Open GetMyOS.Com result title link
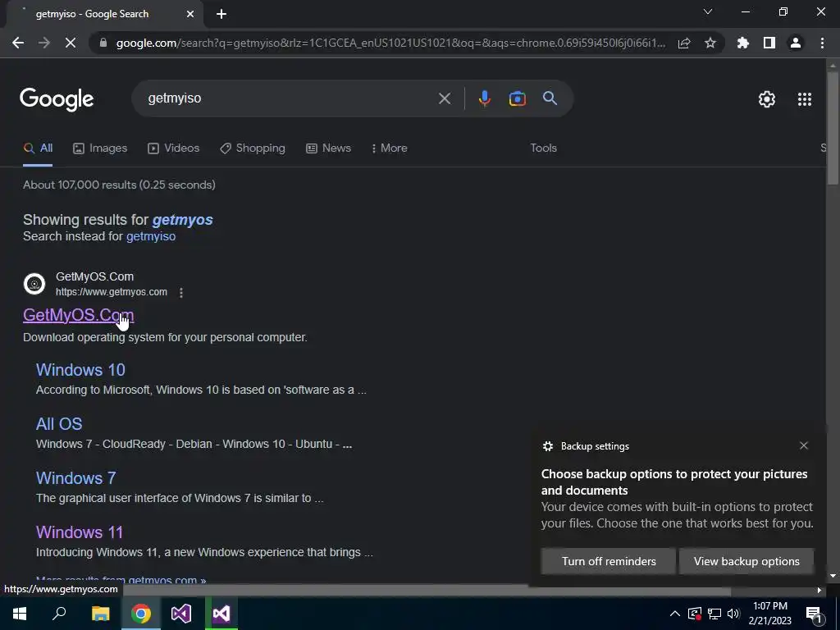This screenshot has height=630, width=840. tap(78, 315)
